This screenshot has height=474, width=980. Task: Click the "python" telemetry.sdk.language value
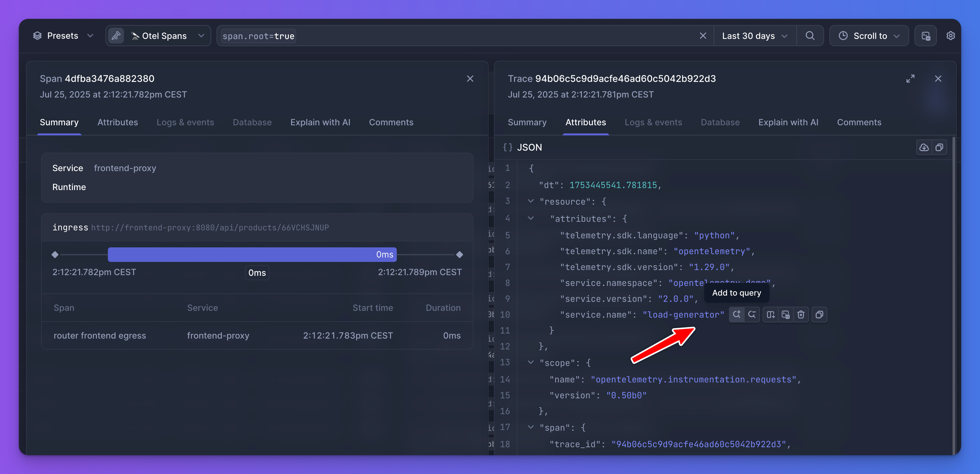coord(714,236)
